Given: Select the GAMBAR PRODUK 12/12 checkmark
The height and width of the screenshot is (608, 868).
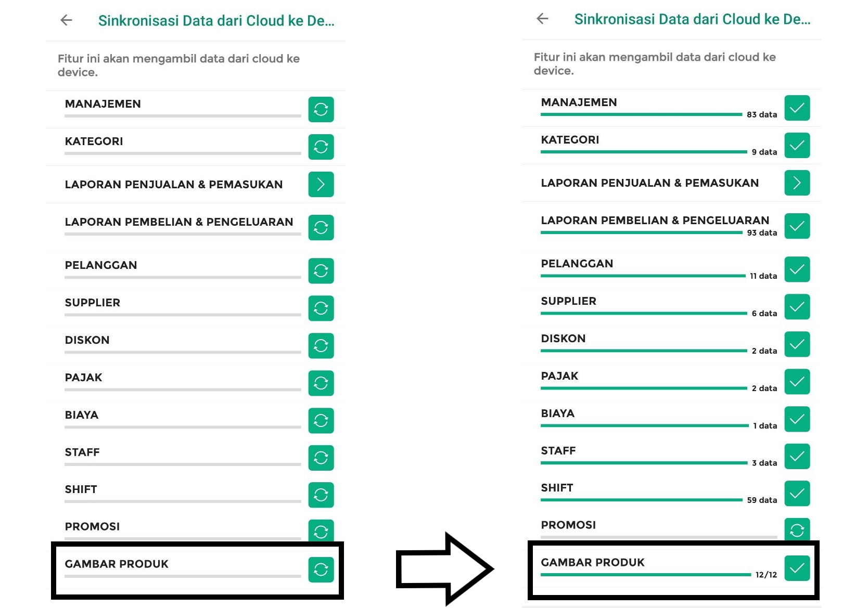Looking at the screenshot, I should [x=797, y=568].
